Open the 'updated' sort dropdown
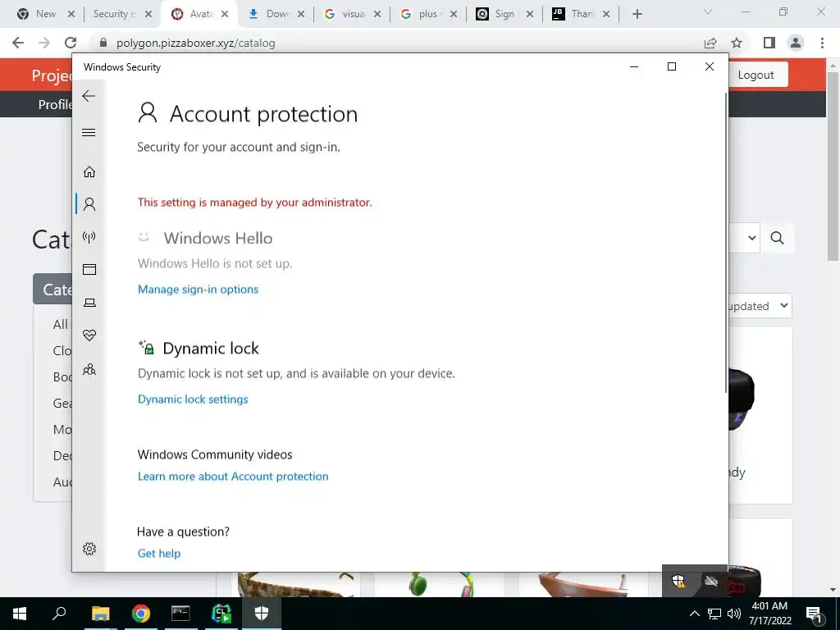The width and height of the screenshot is (840, 630). (x=759, y=306)
